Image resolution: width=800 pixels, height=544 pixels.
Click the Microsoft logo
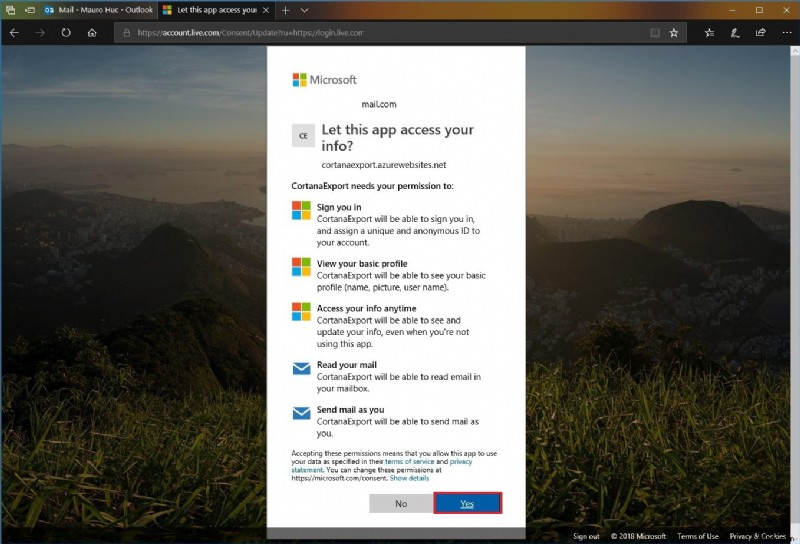pos(324,80)
